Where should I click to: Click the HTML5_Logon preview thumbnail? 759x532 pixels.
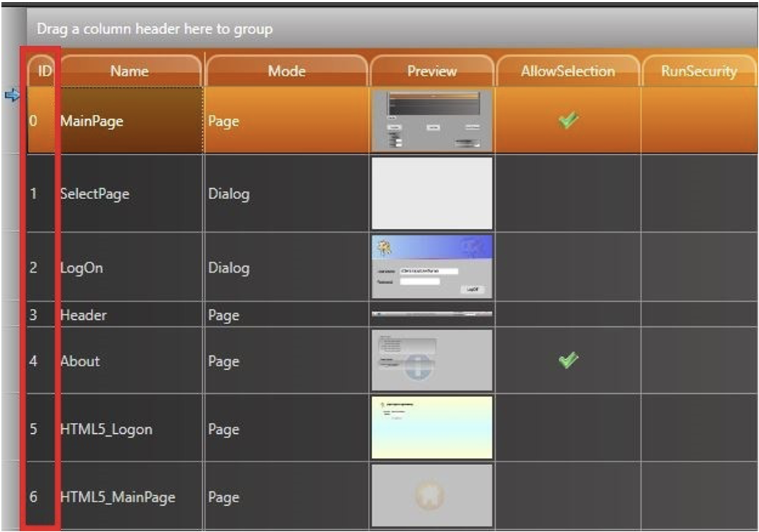[432, 427]
